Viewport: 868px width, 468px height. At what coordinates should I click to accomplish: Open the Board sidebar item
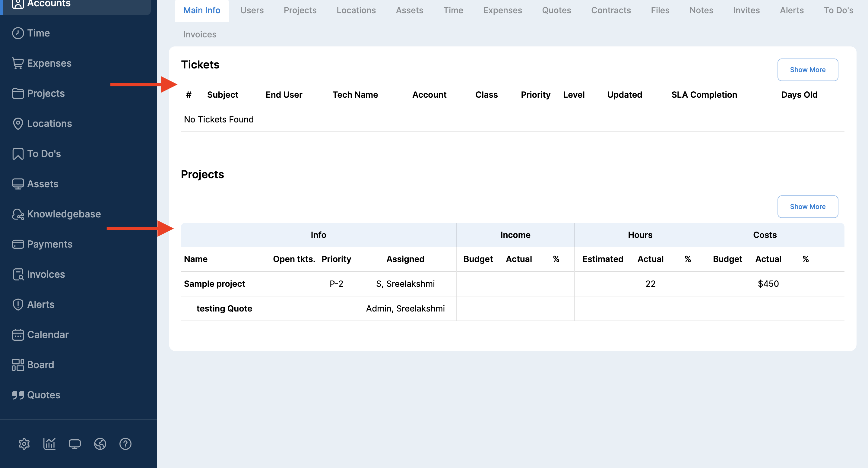(x=40, y=365)
